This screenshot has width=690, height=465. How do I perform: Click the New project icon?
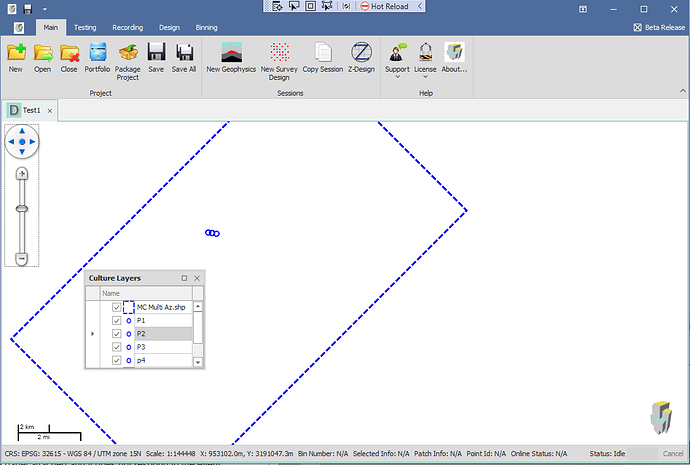(x=16, y=53)
